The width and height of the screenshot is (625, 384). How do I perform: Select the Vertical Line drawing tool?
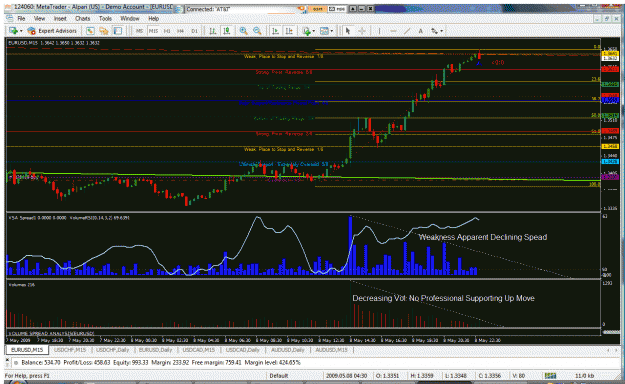(x=379, y=31)
